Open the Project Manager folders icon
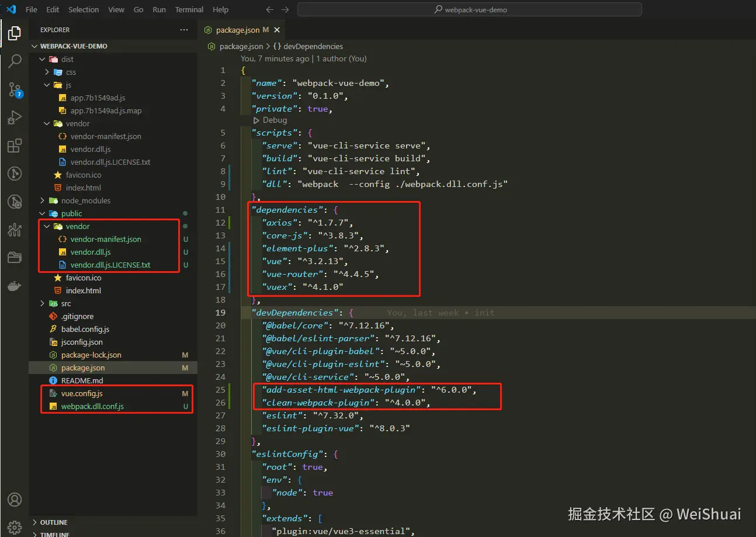This screenshot has height=537, width=756. [x=14, y=258]
